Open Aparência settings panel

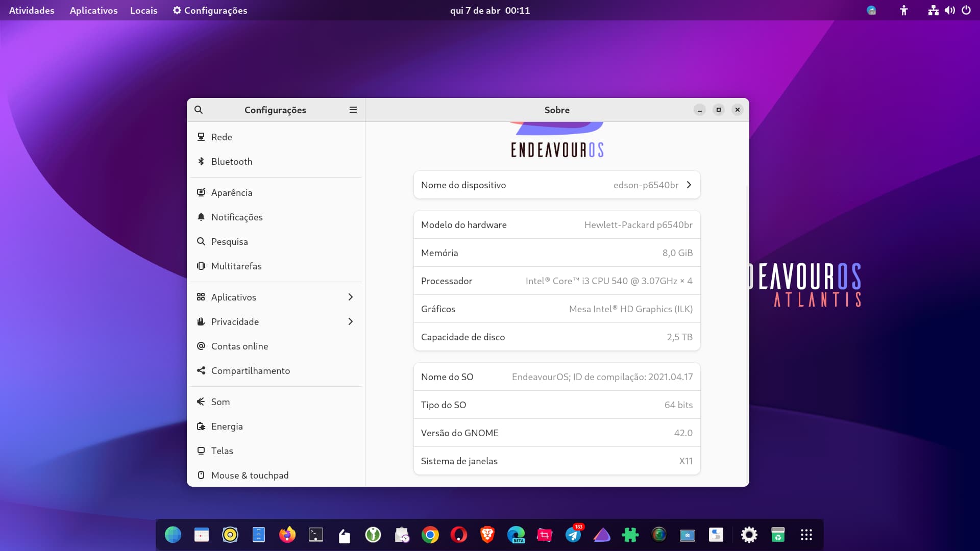click(276, 192)
